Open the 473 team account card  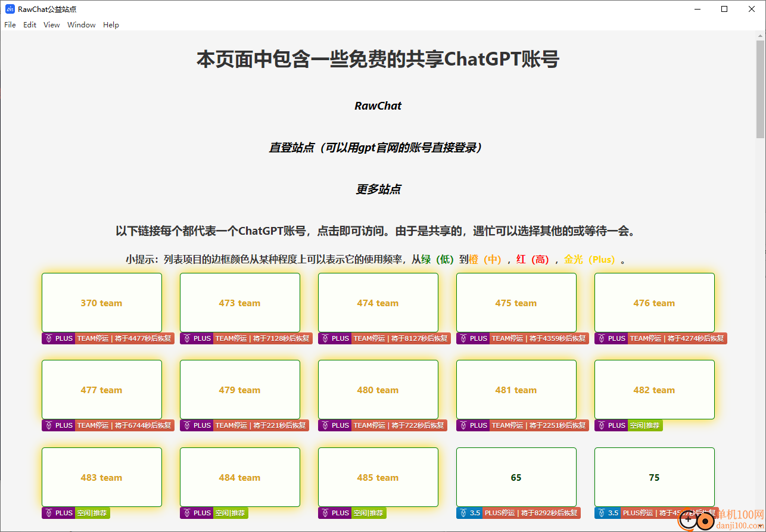coord(240,303)
